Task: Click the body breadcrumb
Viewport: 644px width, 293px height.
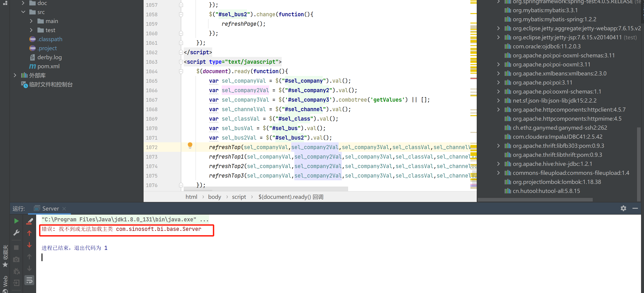Action: (x=214, y=197)
